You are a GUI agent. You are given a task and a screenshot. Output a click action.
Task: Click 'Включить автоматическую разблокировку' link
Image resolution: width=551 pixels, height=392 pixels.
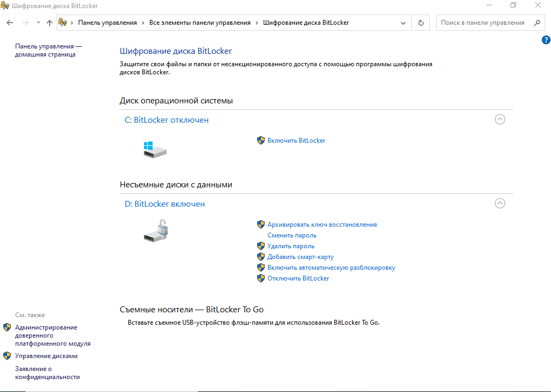click(331, 268)
